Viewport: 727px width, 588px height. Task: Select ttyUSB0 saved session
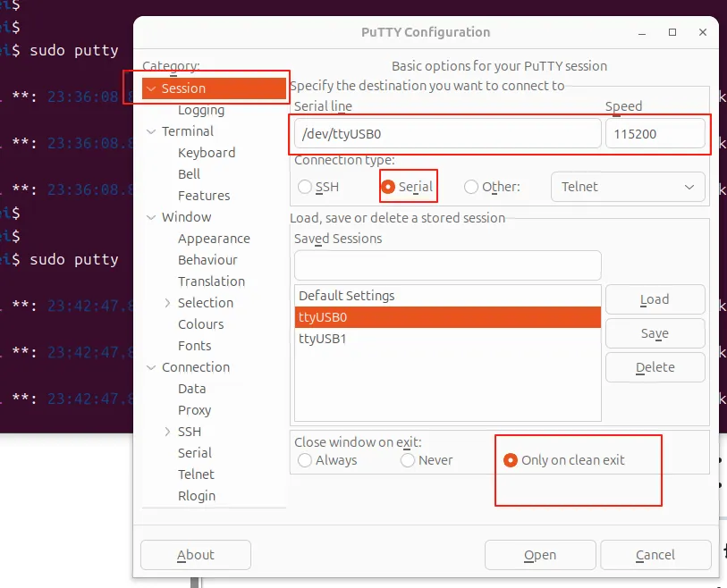448,317
